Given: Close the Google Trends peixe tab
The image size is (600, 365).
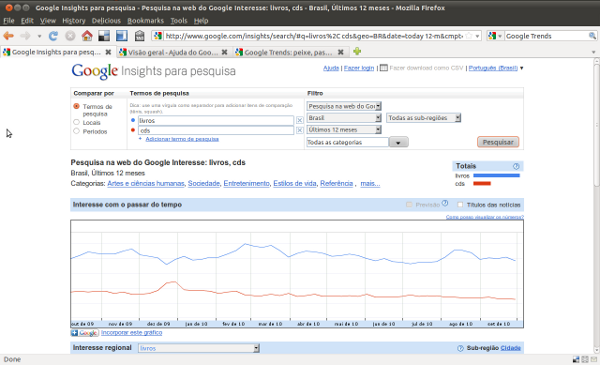Looking at the screenshot, I should [341, 52].
